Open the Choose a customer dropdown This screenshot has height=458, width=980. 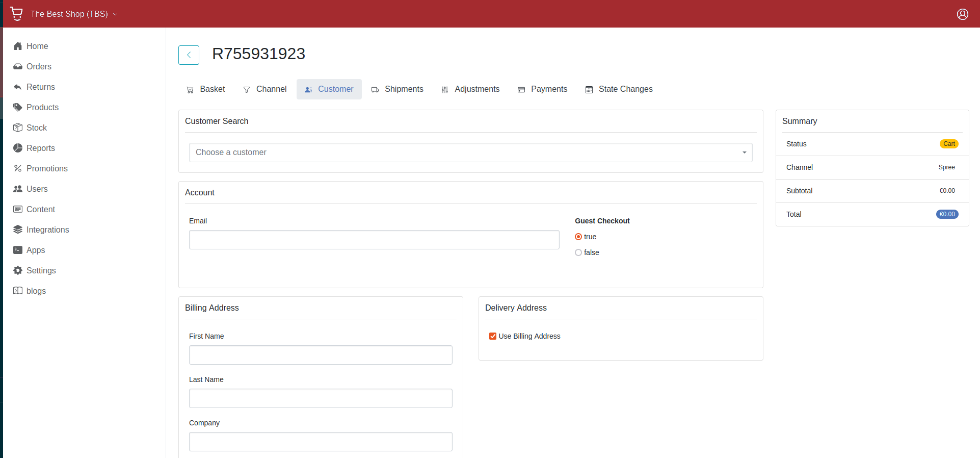click(470, 152)
